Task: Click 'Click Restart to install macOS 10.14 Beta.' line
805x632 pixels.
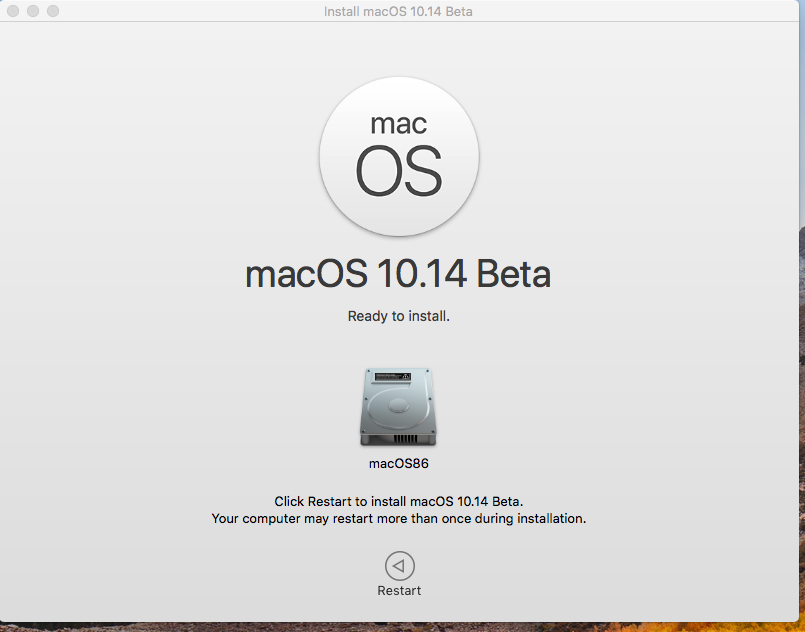Action: coord(398,501)
